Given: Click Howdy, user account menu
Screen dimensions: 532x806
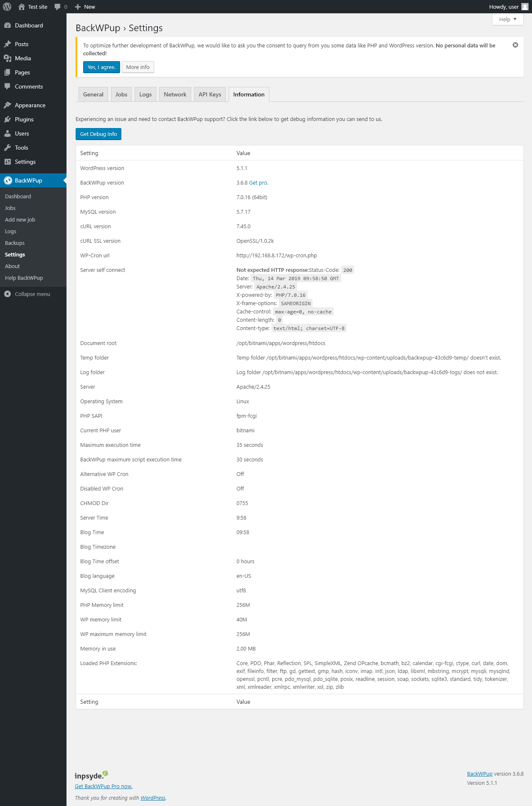Looking at the screenshot, I should (509, 7).
